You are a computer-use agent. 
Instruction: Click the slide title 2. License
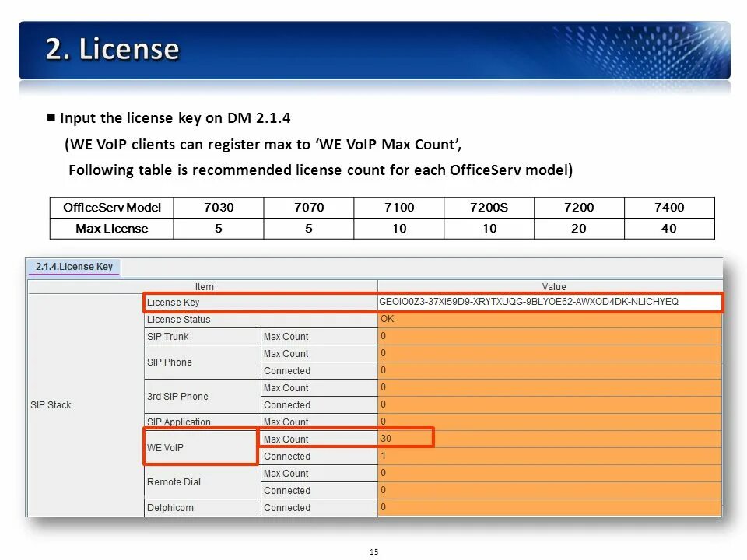pos(112,48)
